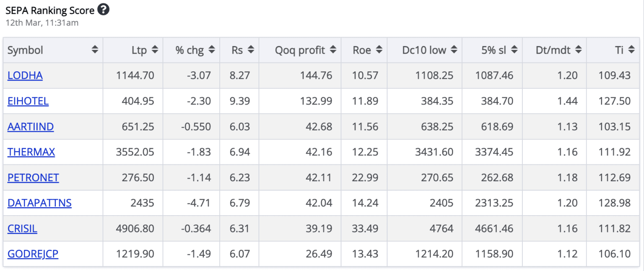Click 5% sl sort arrows
Image resolution: width=644 pixels, height=271 pixels.
tap(514, 50)
